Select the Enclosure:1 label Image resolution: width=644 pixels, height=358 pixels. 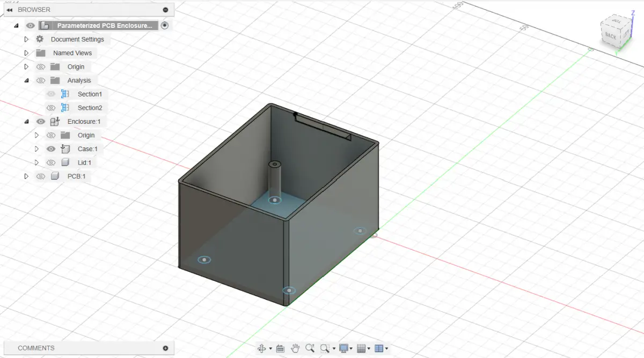[84, 122]
